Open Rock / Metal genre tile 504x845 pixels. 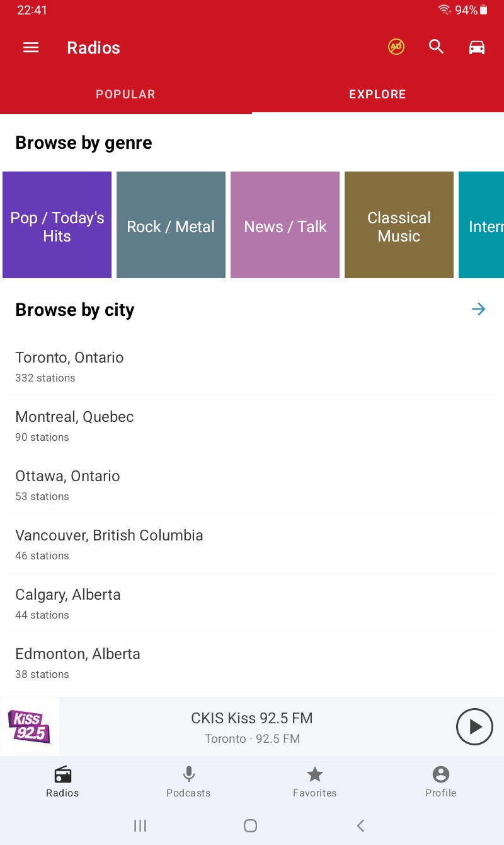click(x=171, y=225)
